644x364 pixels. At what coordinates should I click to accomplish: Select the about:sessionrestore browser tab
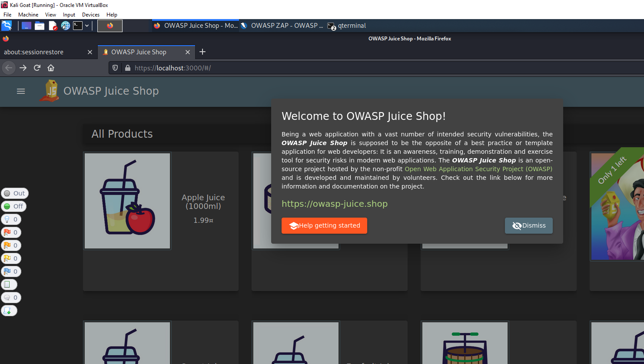coord(48,52)
